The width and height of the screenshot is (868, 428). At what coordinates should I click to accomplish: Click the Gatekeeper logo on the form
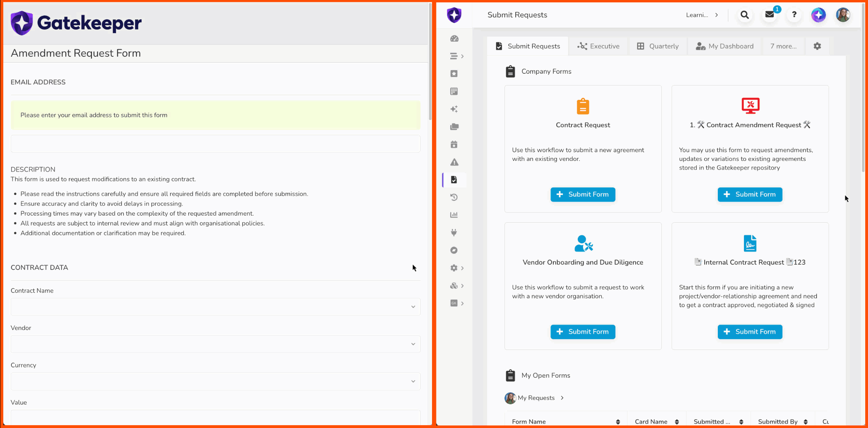pos(76,23)
